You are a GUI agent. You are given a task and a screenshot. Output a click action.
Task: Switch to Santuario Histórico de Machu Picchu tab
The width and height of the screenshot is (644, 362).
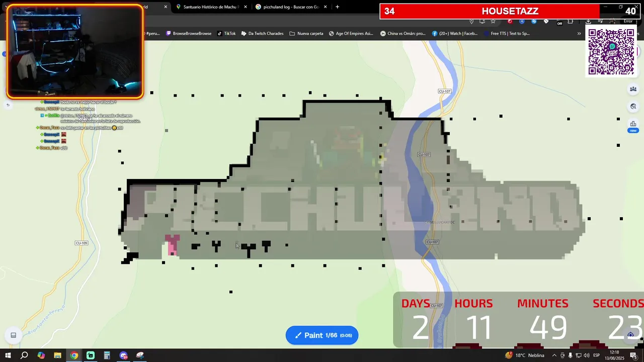(x=211, y=7)
